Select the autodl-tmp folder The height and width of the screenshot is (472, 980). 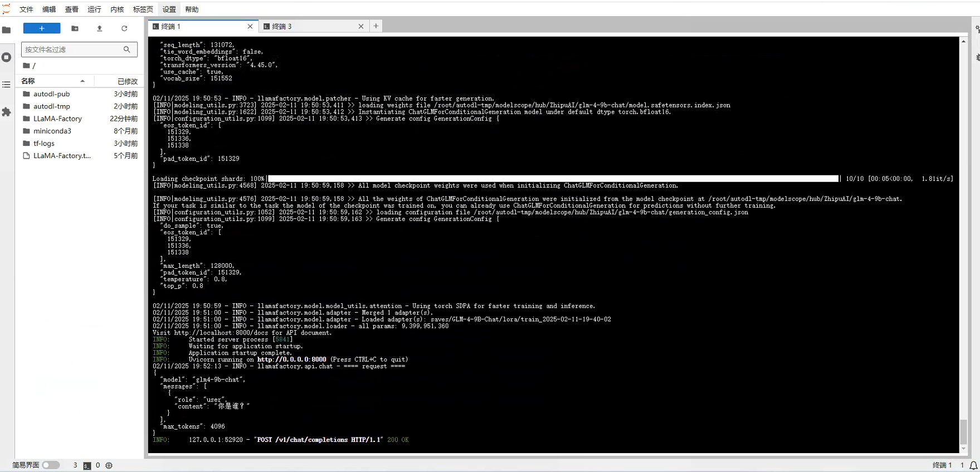[80, 106]
